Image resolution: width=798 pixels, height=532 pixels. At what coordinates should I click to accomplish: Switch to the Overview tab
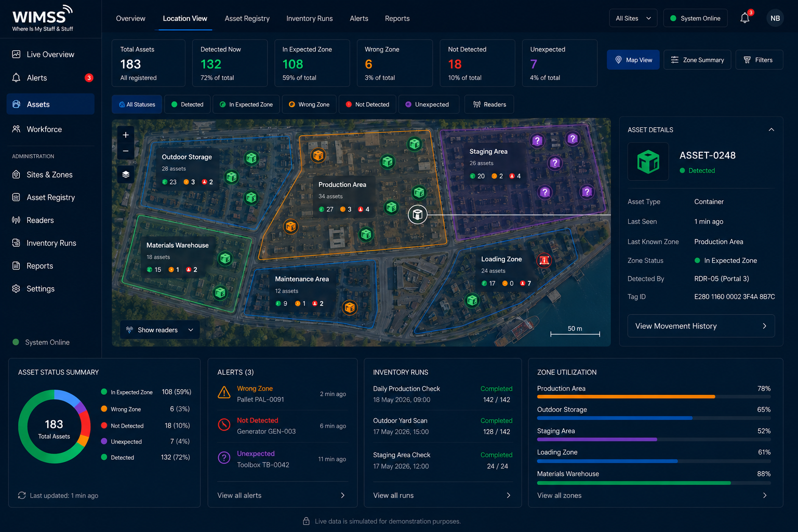pos(130,19)
